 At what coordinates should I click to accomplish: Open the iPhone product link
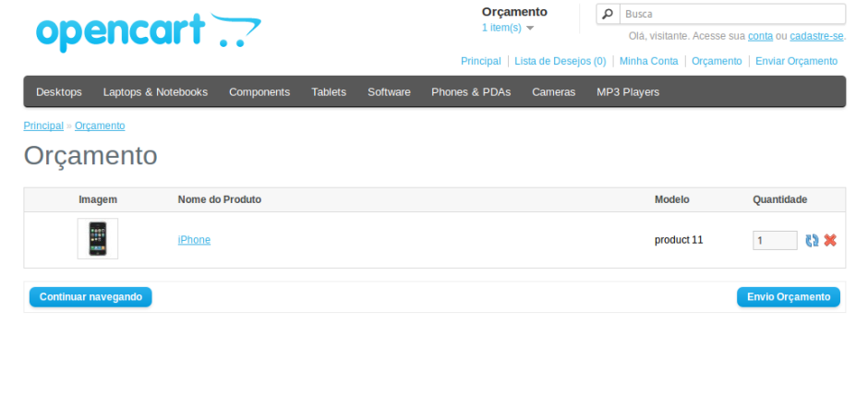click(x=194, y=240)
